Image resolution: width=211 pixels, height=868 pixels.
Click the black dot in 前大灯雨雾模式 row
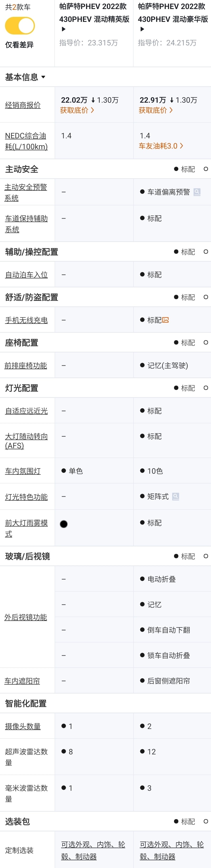[64, 524]
